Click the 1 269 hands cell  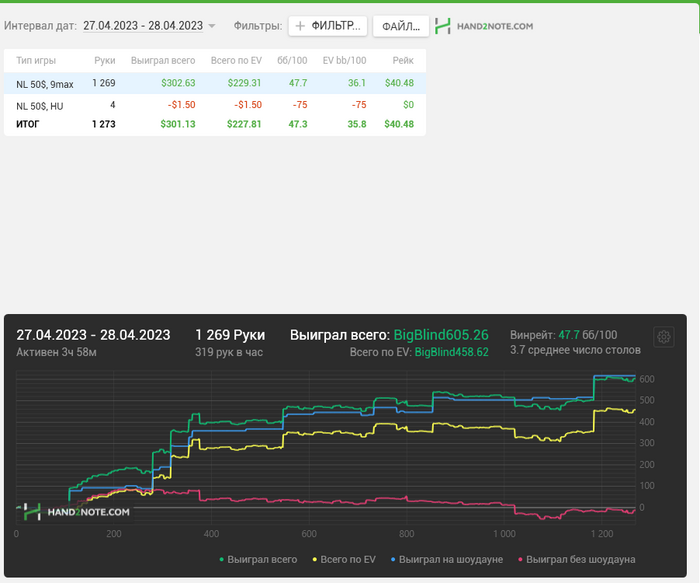[x=104, y=83]
